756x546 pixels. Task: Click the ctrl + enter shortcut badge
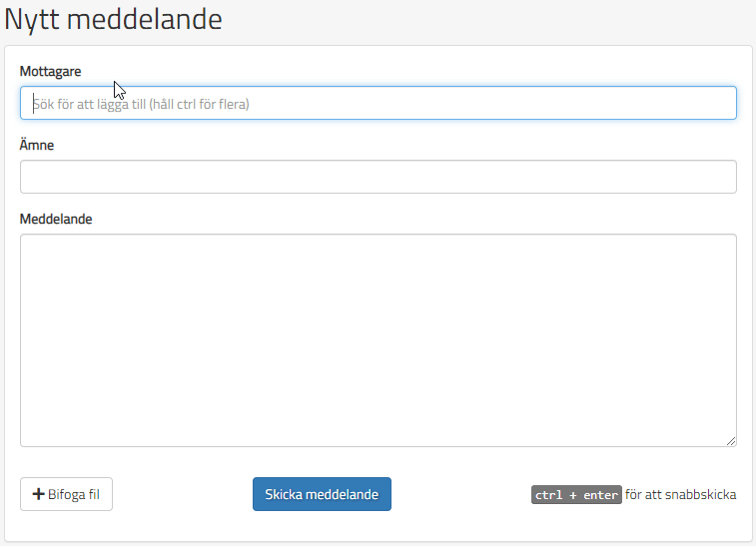point(576,495)
